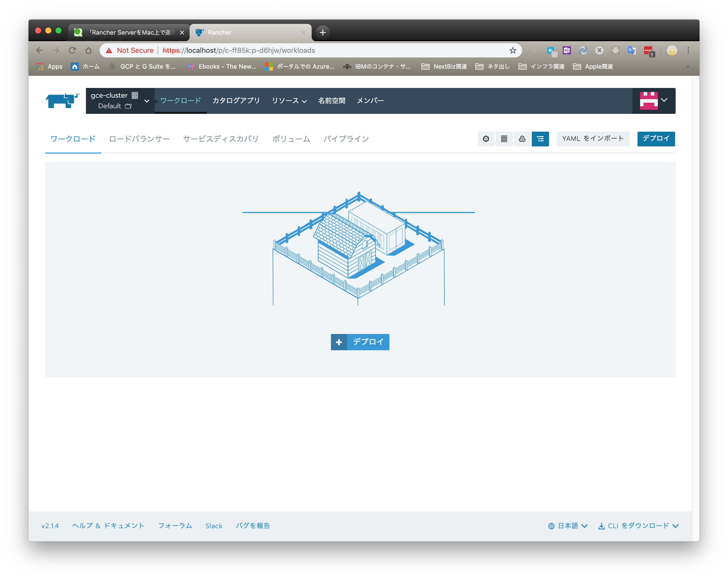This screenshot has height=579, width=728.
Task: Click the browser address bar
Action: (304, 50)
